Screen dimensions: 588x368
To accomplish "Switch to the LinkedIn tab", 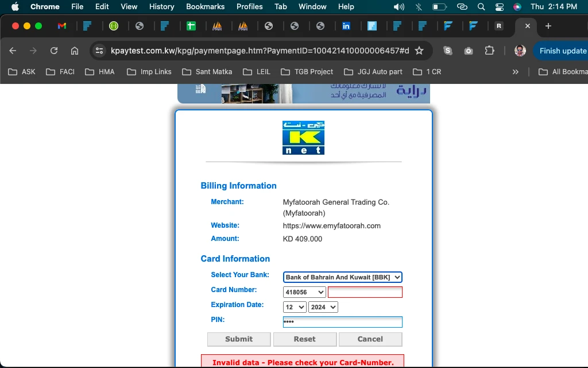I will 346,26.
